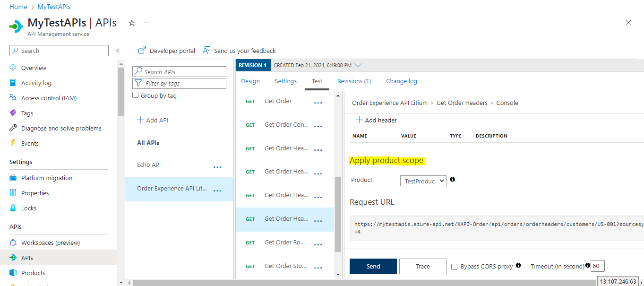This screenshot has width=644, height=286.
Task: Open Activity log in the sidebar
Action: [36, 83]
